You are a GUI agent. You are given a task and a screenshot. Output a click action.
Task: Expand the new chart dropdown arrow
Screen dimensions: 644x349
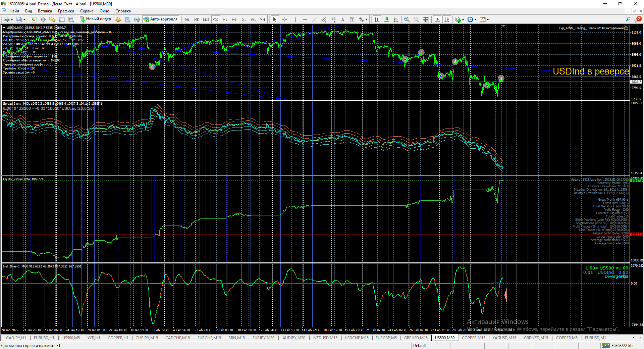pyautogui.click(x=12, y=19)
